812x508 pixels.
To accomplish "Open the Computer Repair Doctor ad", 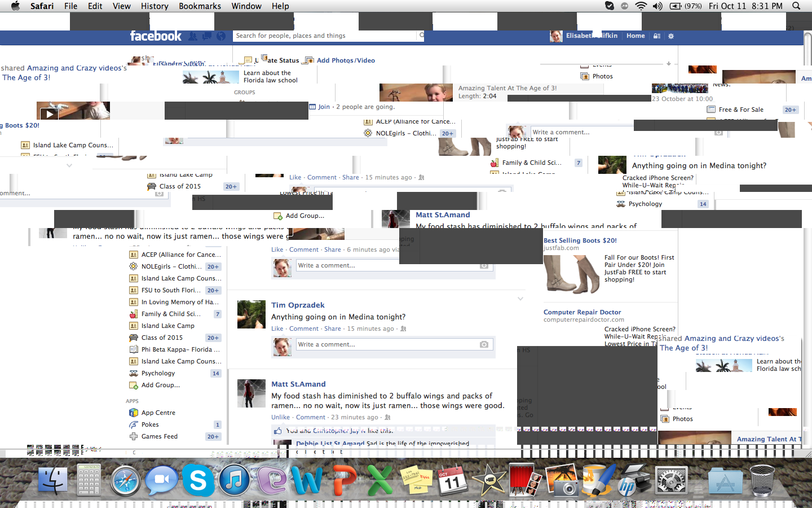I will [582, 312].
